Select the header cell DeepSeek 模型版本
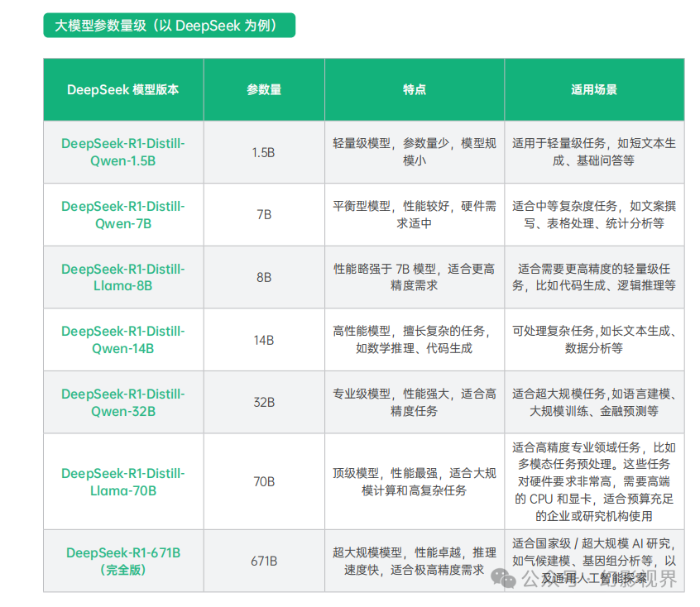This screenshot has width=700, height=607. [123, 89]
